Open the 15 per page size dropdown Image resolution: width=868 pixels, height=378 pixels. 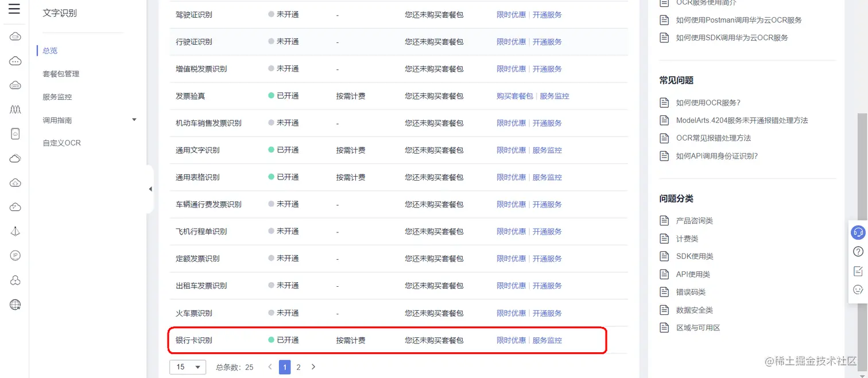188,367
